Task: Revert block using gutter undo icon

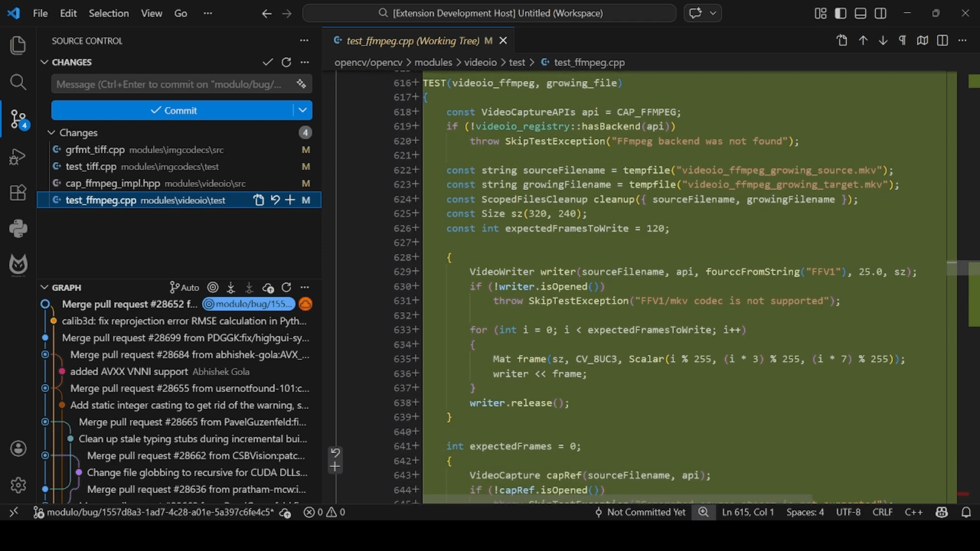Action: coord(335,453)
